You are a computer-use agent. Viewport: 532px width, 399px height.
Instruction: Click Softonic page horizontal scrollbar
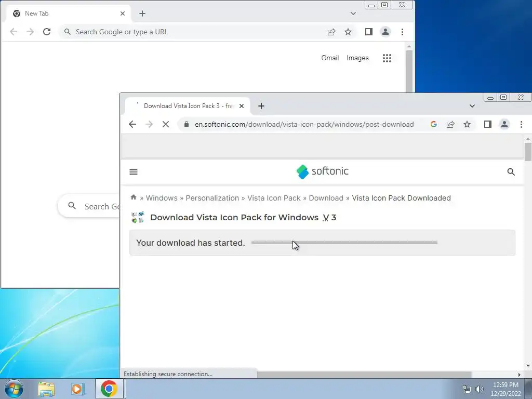(364, 375)
